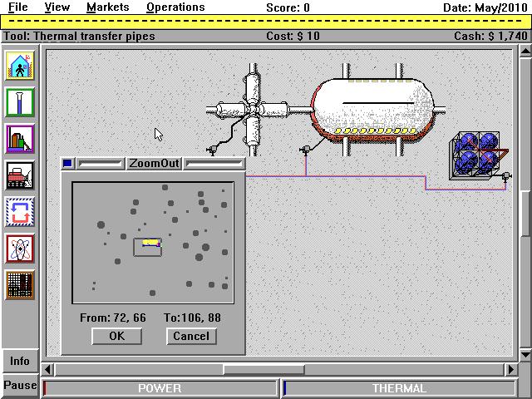The image size is (532, 399).
Task: Click the vertical scroll down arrow
Action: coord(525,355)
